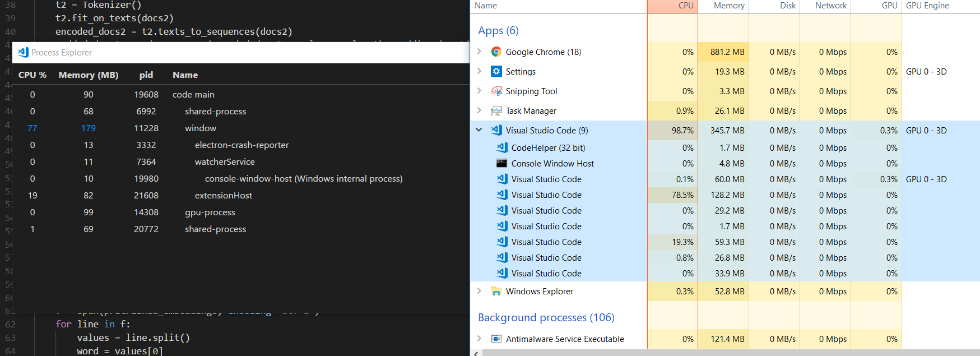Click the CodeHelper (32 bit) icon
Image resolution: width=980 pixels, height=356 pixels.
501,148
